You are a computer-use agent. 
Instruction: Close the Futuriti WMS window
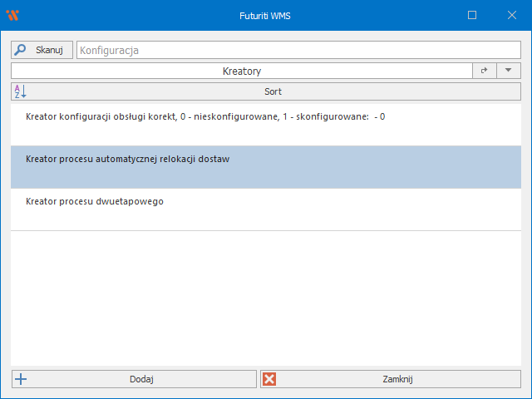[x=510, y=15]
